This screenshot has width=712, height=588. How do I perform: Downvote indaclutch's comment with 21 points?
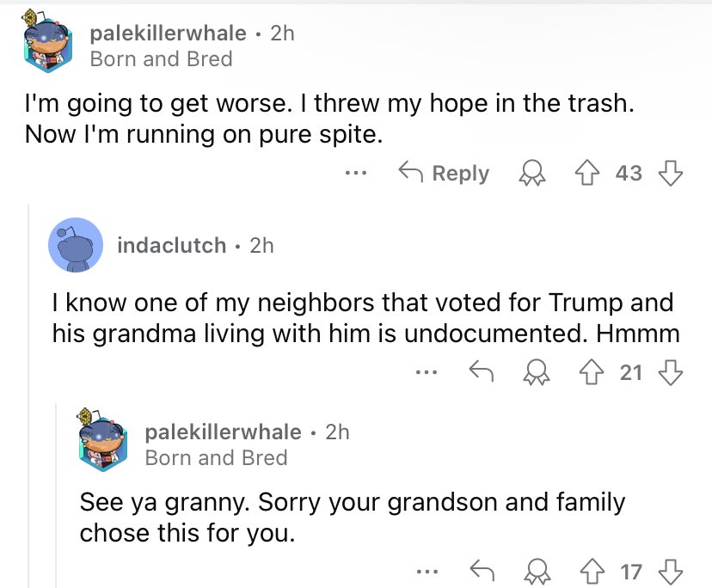(x=670, y=372)
